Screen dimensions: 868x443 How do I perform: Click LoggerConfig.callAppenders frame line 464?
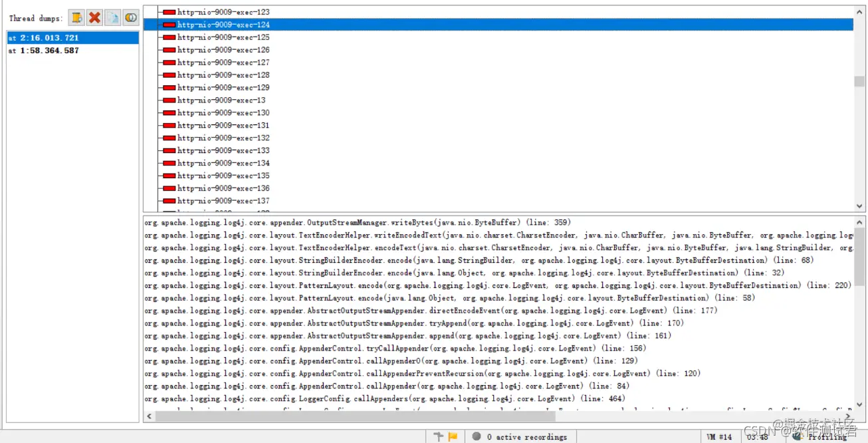coord(385,400)
